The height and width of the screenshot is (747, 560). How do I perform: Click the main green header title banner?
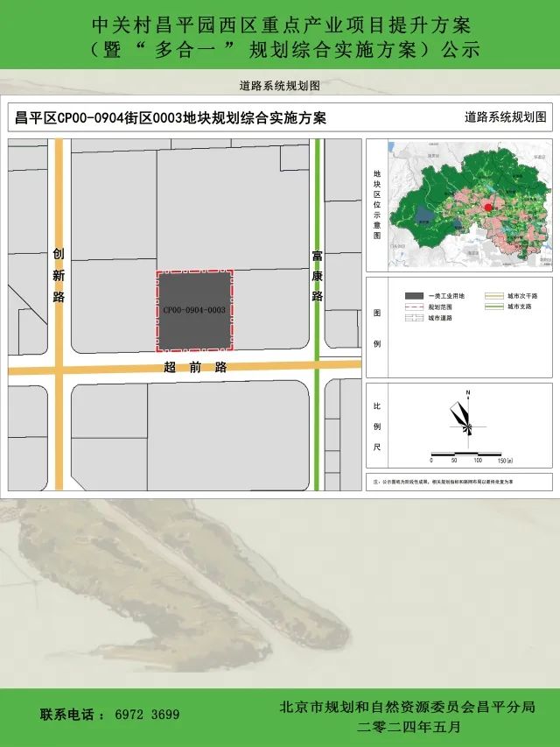point(280,35)
